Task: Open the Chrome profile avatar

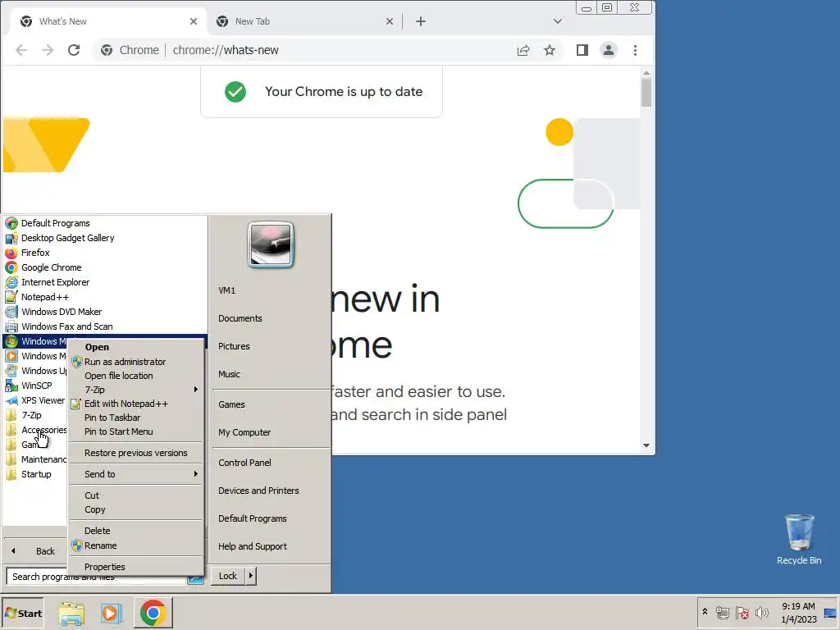Action: pyautogui.click(x=609, y=50)
